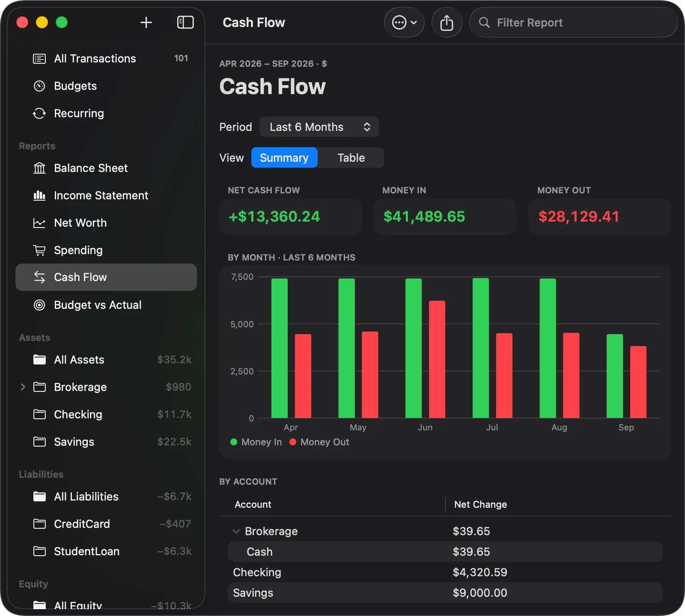The height and width of the screenshot is (616, 685).
Task: Select the All Assets folder
Action: (106, 360)
